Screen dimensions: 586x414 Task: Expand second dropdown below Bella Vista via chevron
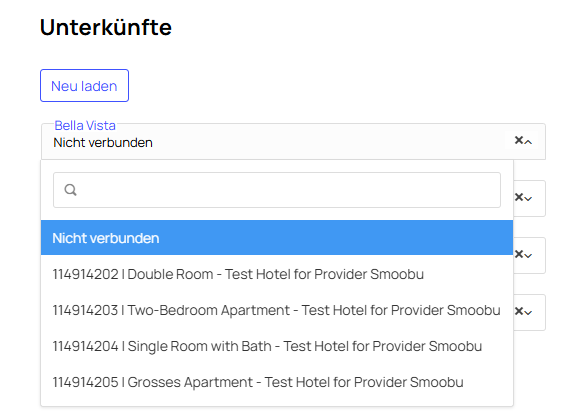528,256
